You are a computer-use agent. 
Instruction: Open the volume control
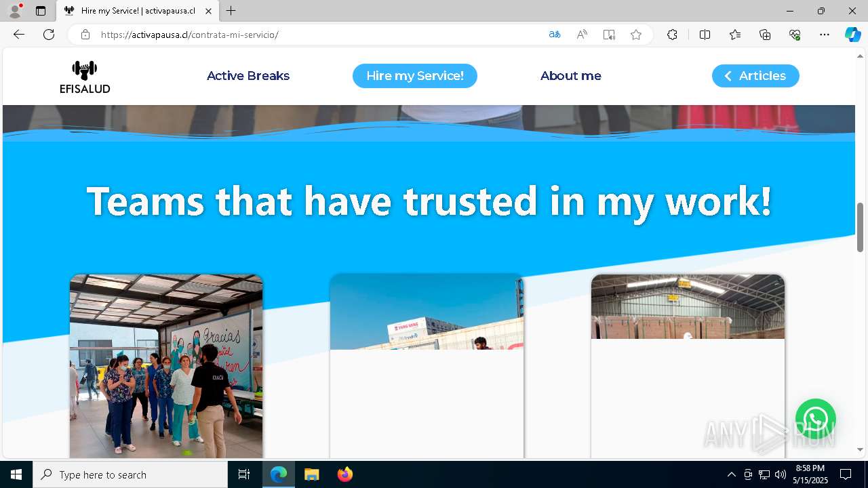point(781,474)
